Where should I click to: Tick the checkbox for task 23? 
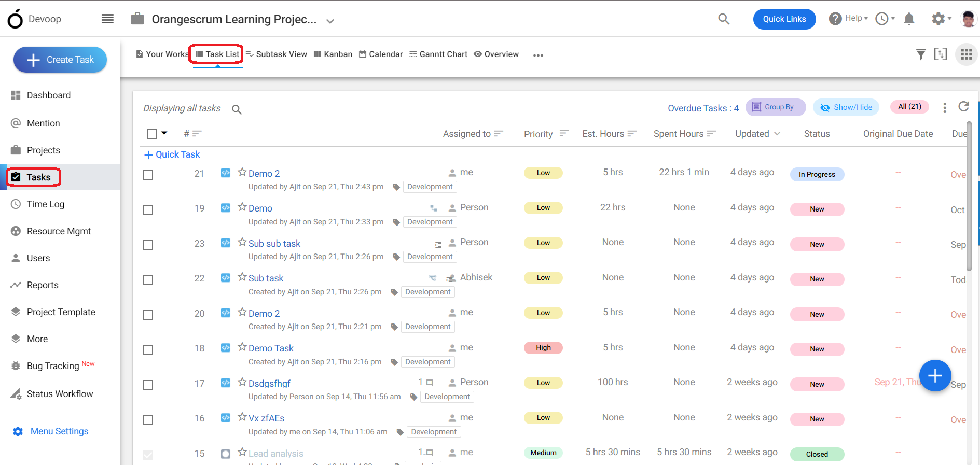pos(148,245)
